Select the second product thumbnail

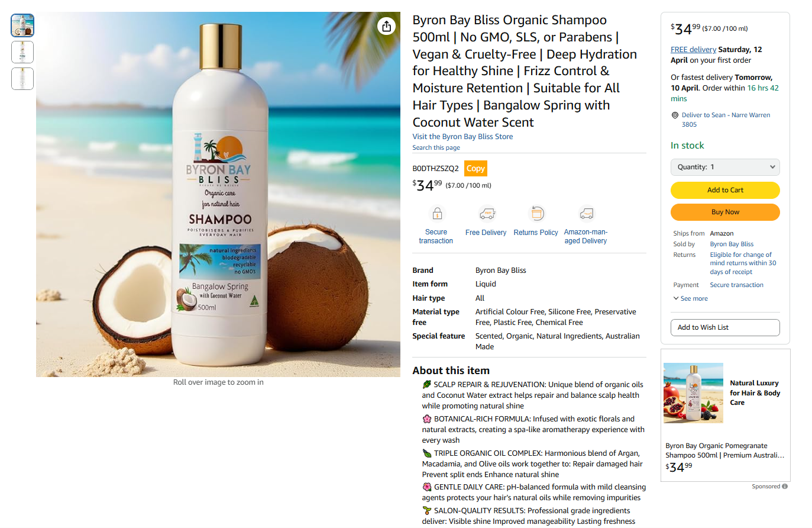[x=22, y=52]
